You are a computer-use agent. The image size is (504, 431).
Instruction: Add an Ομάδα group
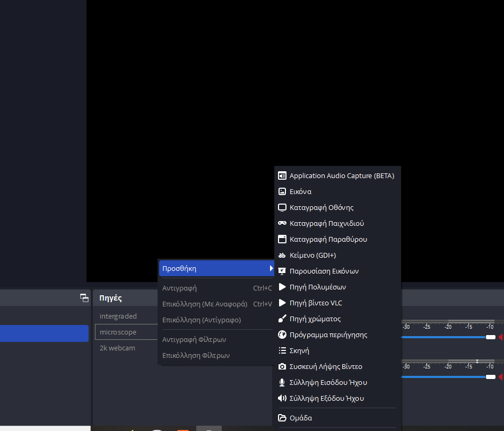click(337, 418)
